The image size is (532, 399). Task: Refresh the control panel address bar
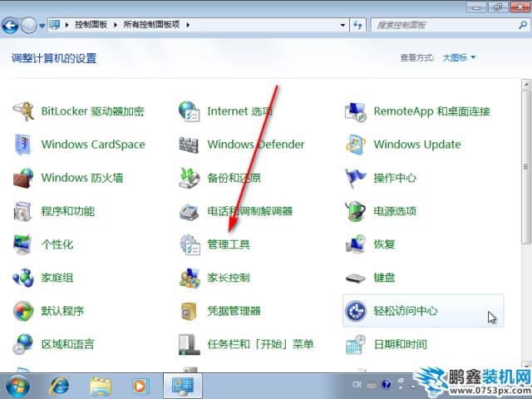pos(357,25)
